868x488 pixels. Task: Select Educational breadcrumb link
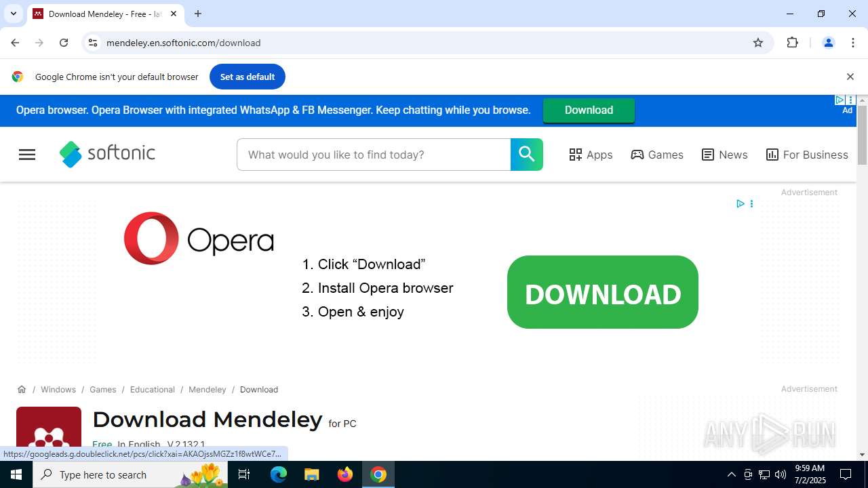[x=153, y=390]
